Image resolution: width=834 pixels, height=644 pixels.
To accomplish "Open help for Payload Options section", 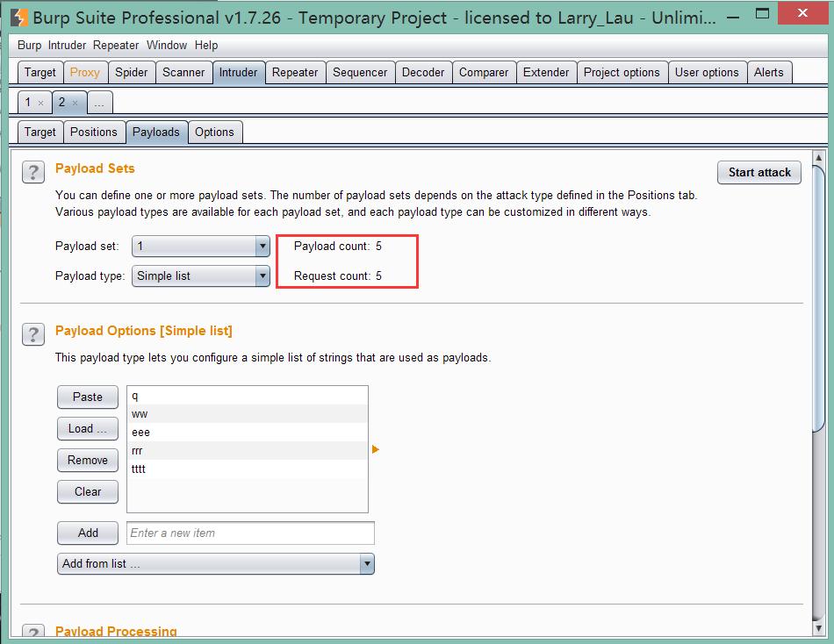I will click(x=33, y=334).
